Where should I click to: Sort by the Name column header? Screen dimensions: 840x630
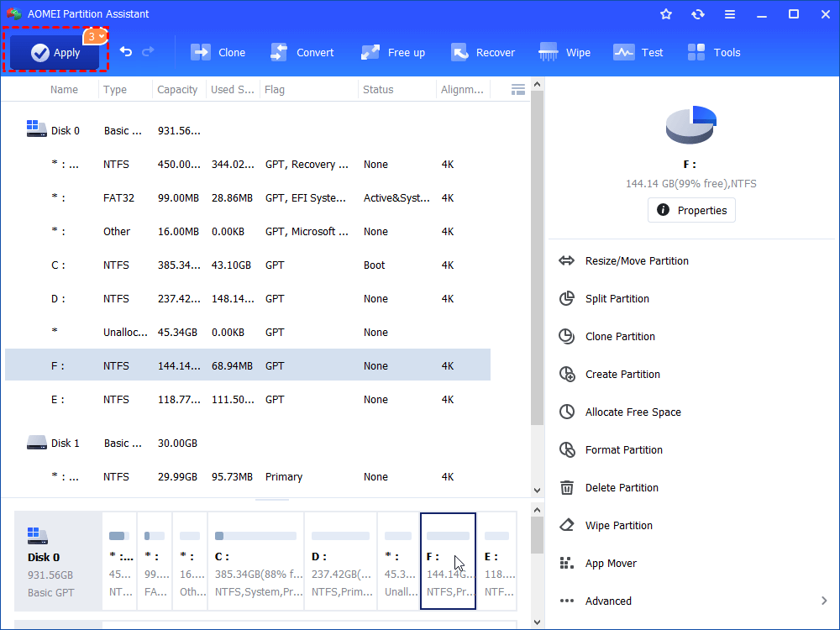[x=64, y=90]
